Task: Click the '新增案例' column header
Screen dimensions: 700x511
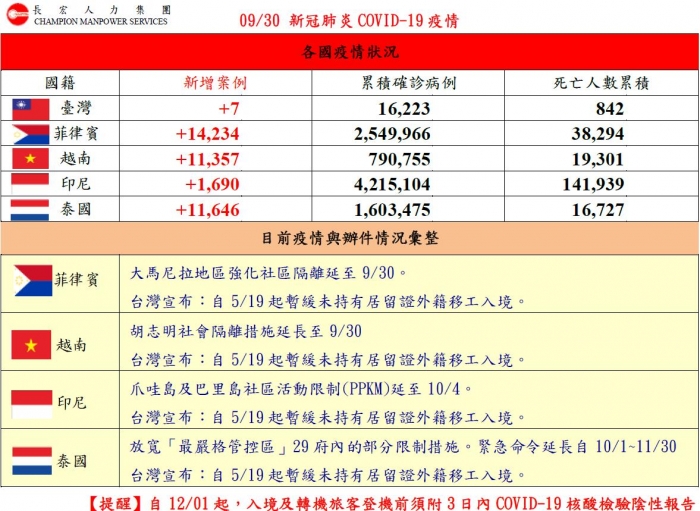Action: [x=215, y=83]
